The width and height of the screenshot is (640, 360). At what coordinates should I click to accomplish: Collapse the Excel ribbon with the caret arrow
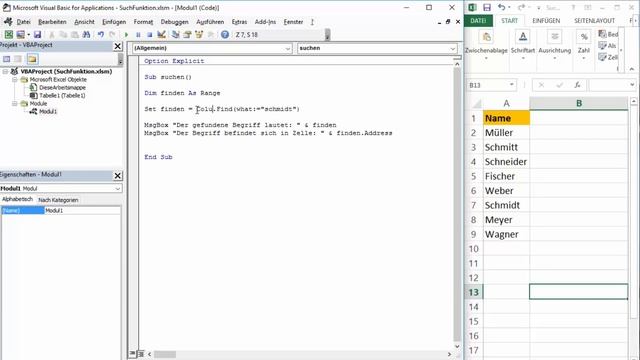pyautogui.click(x=631, y=69)
